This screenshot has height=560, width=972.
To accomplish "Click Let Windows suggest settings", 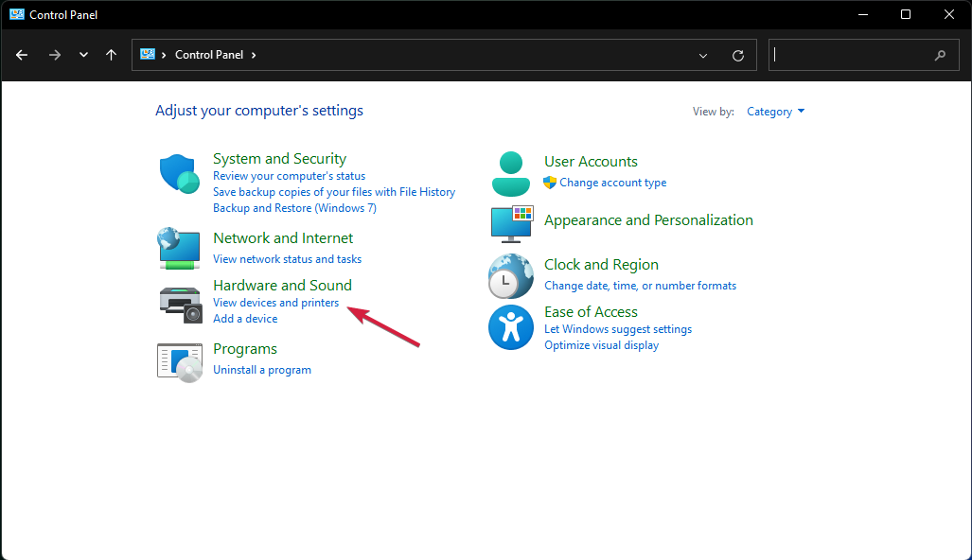I will pyautogui.click(x=618, y=329).
